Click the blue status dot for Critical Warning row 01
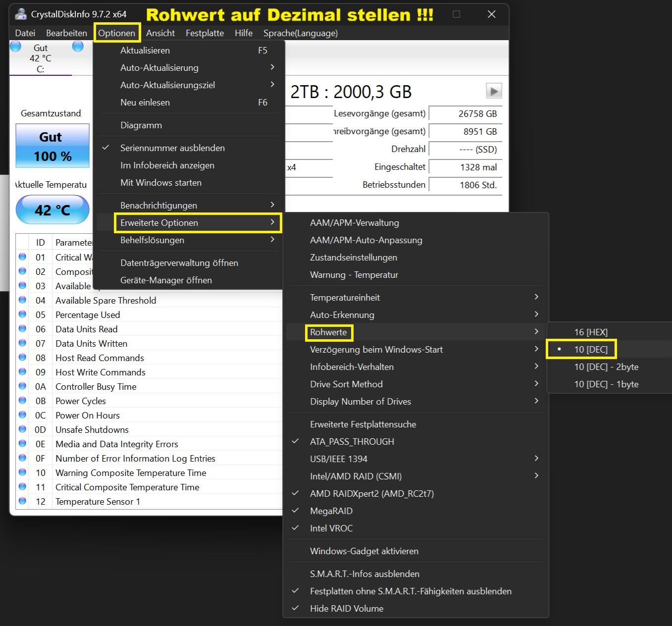Image resolution: width=672 pixels, height=626 pixels. click(x=22, y=257)
